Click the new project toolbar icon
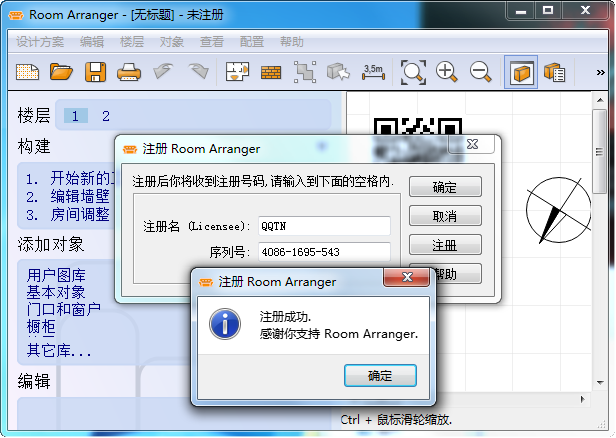 (27, 71)
